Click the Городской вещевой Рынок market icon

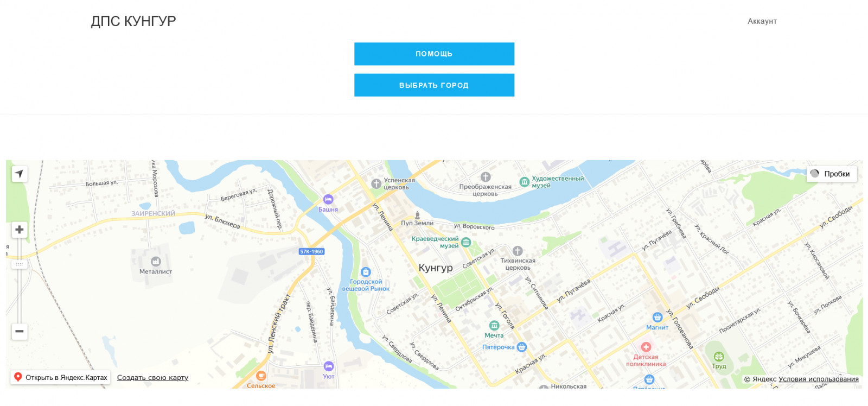(366, 272)
